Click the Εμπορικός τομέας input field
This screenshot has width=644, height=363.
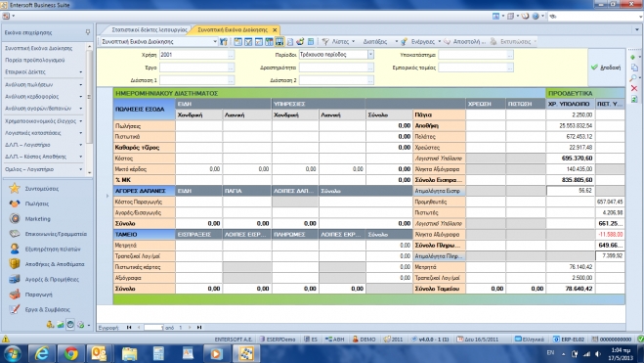(472, 68)
